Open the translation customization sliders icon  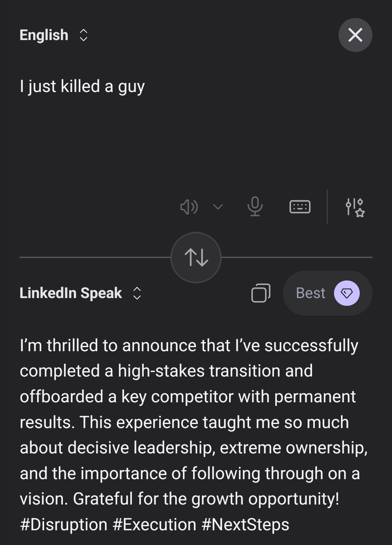pyautogui.click(x=354, y=207)
